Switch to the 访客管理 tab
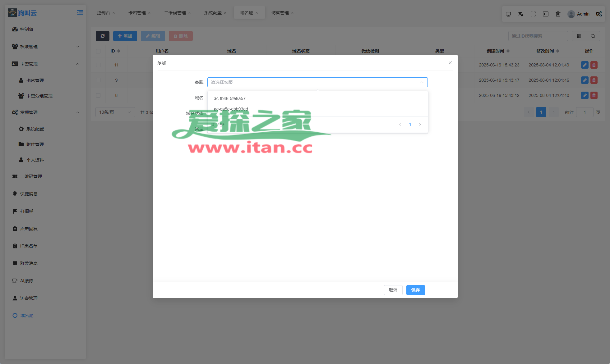Image resolution: width=610 pixels, height=364 pixels. (x=280, y=13)
